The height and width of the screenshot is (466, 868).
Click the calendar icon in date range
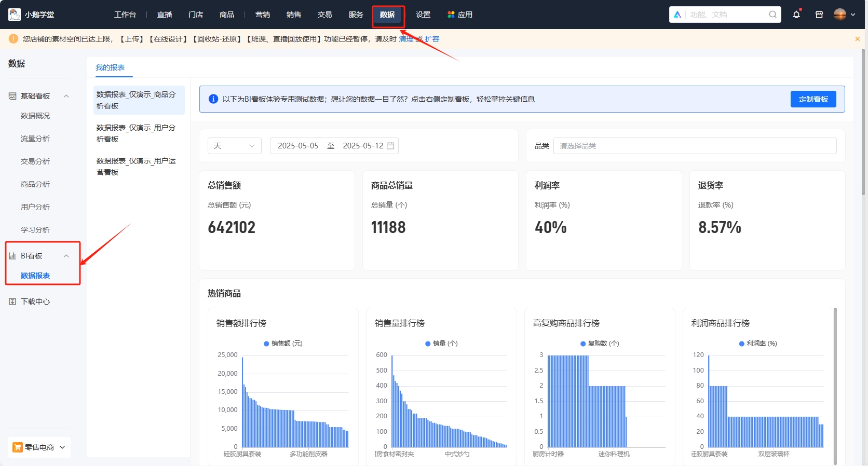[390, 146]
